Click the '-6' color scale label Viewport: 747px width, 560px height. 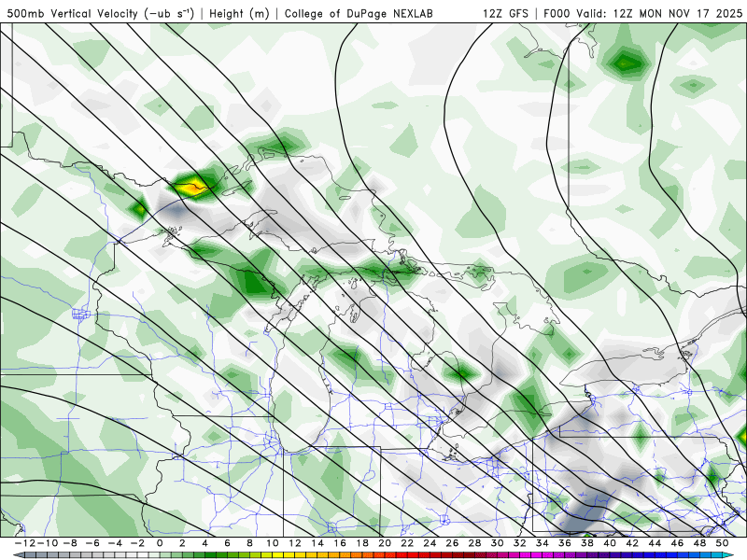point(92,543)
